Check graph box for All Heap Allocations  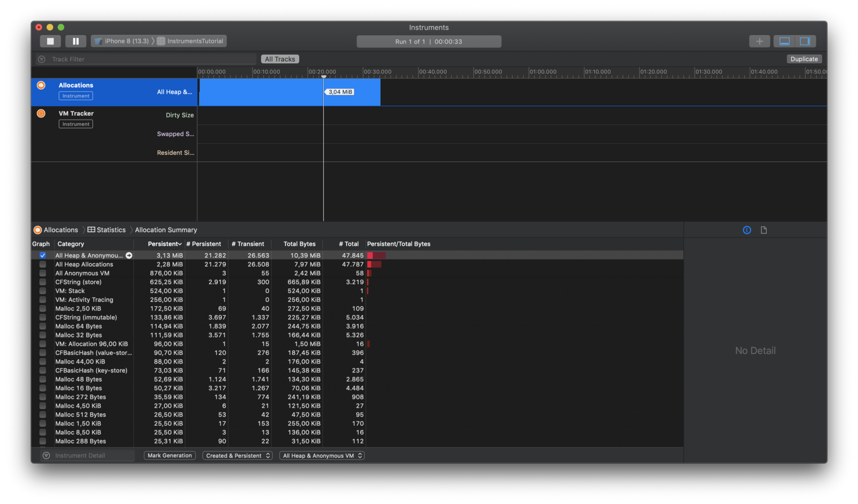pyautogui.click(x=42, y=264)
